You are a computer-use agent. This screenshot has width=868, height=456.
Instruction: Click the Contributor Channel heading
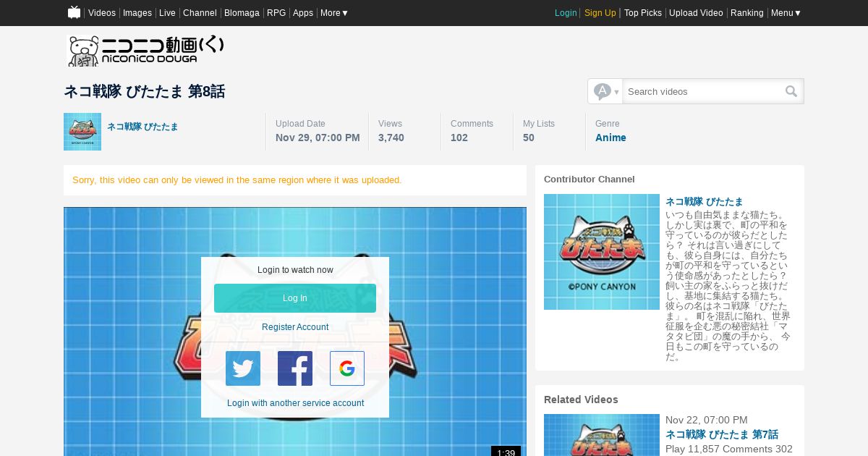tap(590, 179)
